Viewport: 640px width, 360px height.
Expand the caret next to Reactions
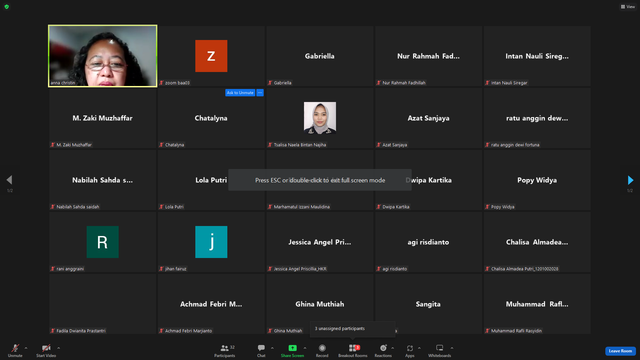point(393,348)
